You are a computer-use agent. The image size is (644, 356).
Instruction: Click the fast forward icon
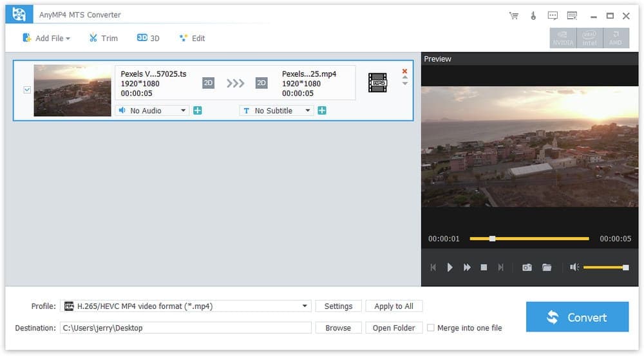467,267
